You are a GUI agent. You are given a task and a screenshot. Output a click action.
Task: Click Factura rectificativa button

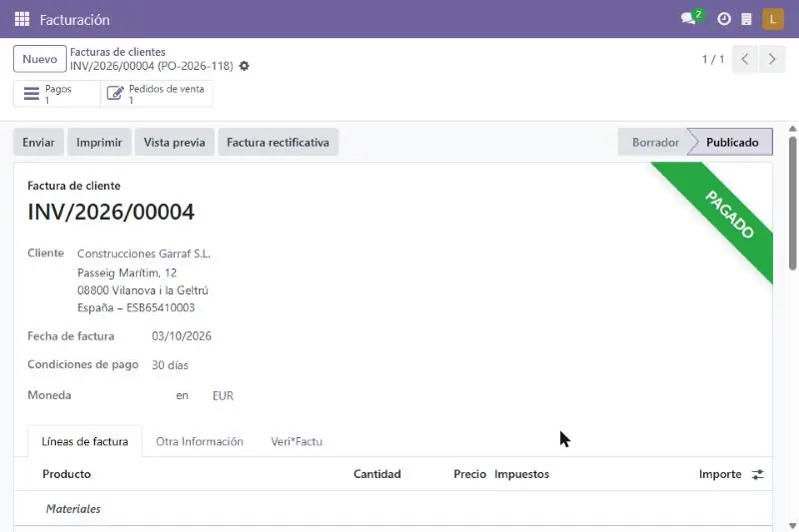click(278, 142)
